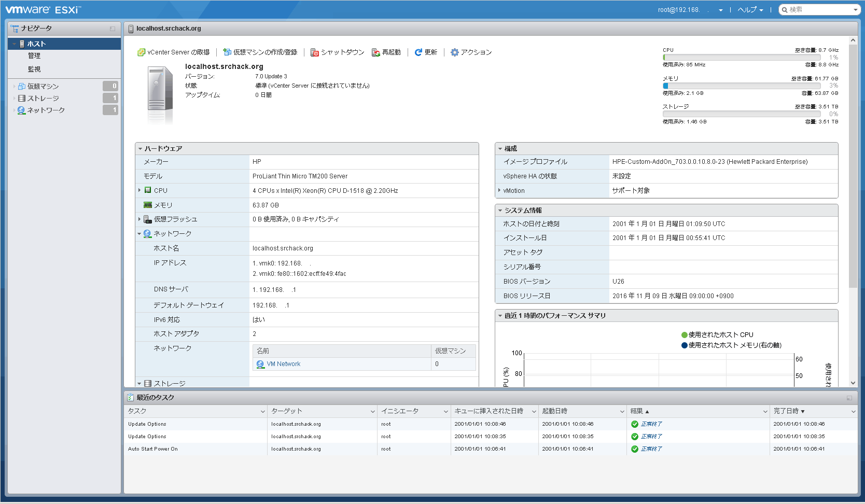Click the vCenter Server get icon
Viewport: 865px width, 504px height.
click(141, 52)
